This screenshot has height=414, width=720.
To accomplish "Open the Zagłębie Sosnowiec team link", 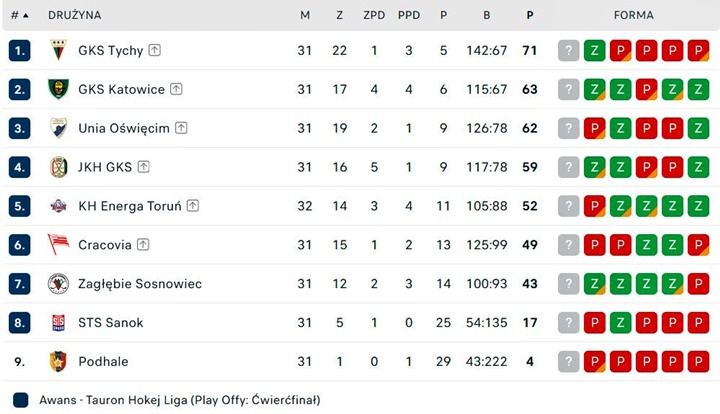I will pyautogui.click(x=140, y=284).
